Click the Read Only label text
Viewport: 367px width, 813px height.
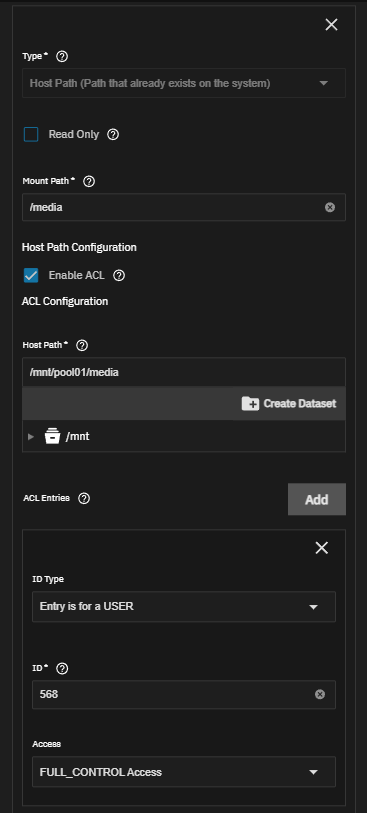(x=74, y=135)
